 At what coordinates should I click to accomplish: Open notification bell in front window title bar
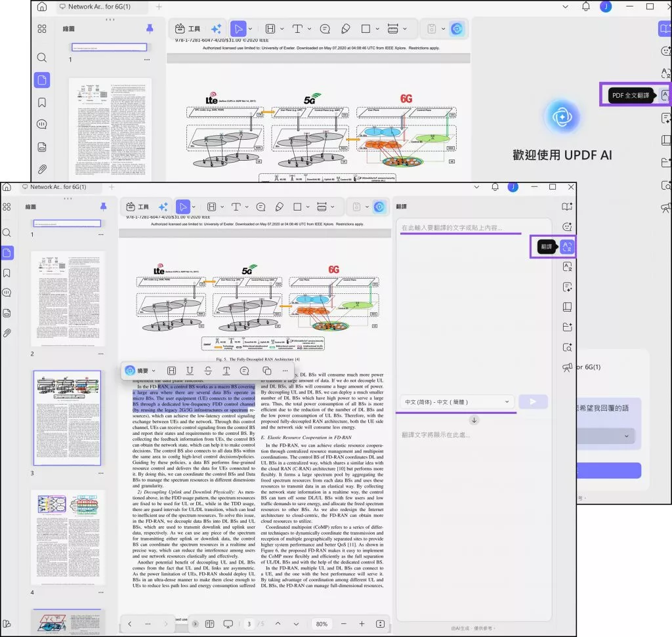(x=495, y=187)
